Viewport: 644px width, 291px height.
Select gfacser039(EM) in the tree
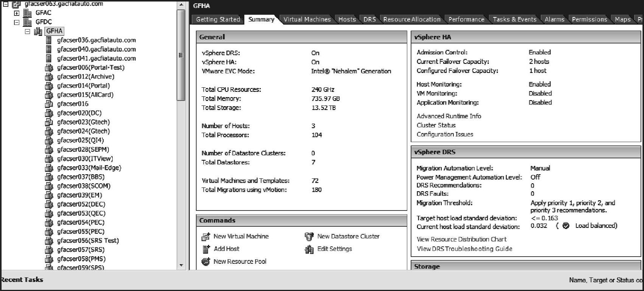(x=79, y=195)
